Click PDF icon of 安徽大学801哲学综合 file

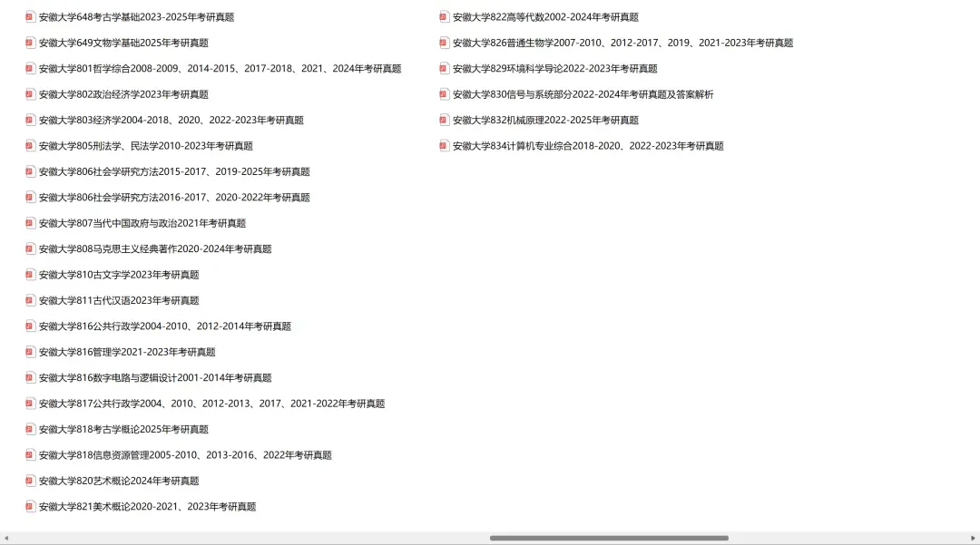click(30, 69)
